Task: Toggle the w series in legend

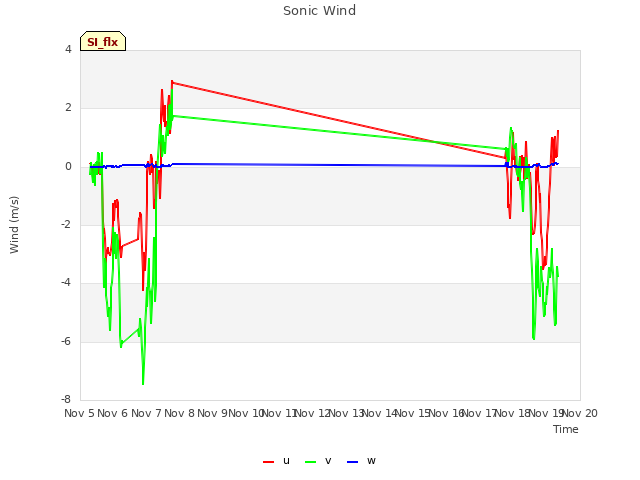Action: pos(361,461)
